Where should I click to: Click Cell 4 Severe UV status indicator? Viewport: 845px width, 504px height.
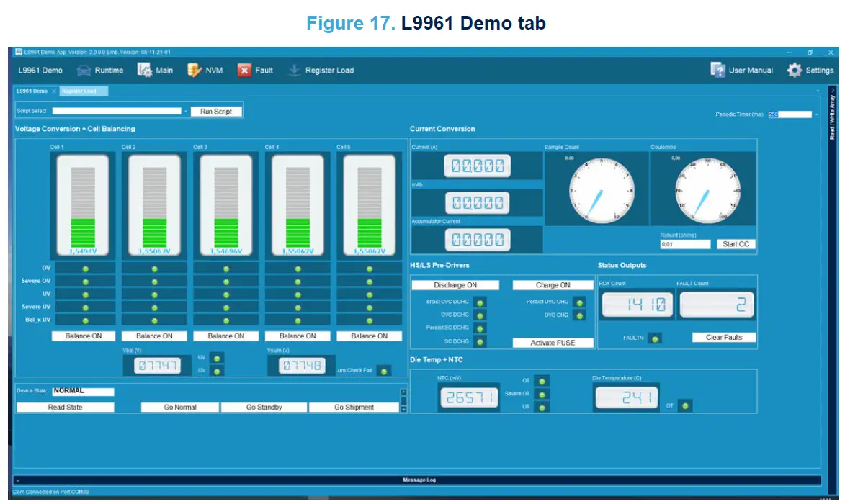[298, 307]
